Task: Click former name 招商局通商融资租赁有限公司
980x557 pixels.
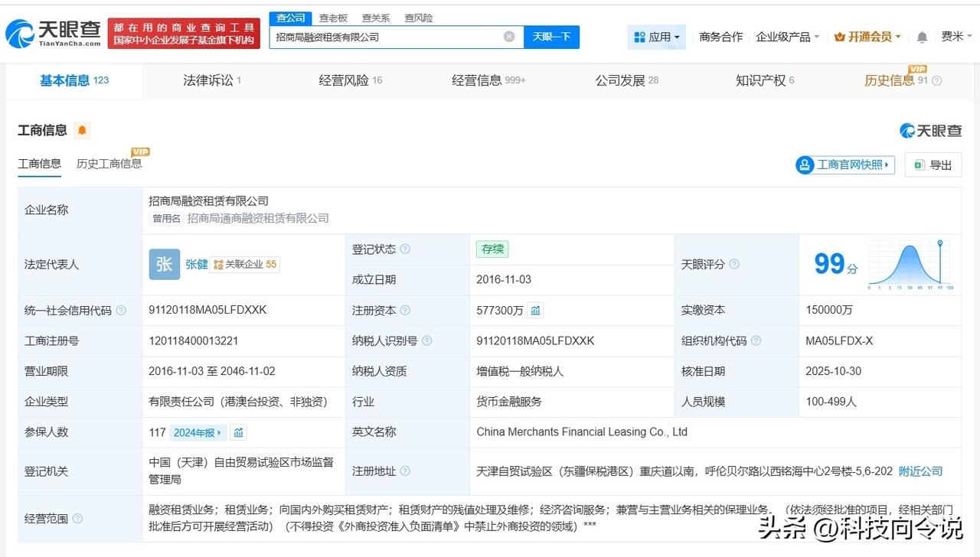Action: point(258,219)
